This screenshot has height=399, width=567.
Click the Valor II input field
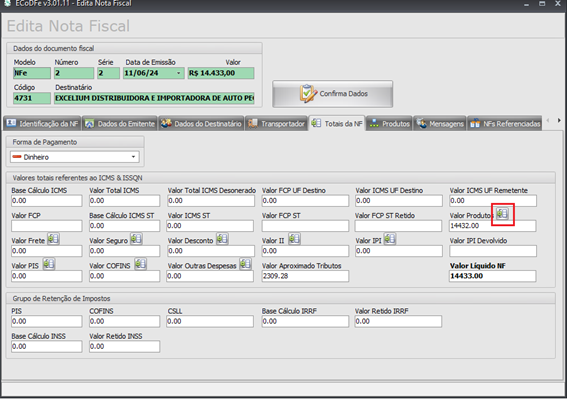pos(305,251)
